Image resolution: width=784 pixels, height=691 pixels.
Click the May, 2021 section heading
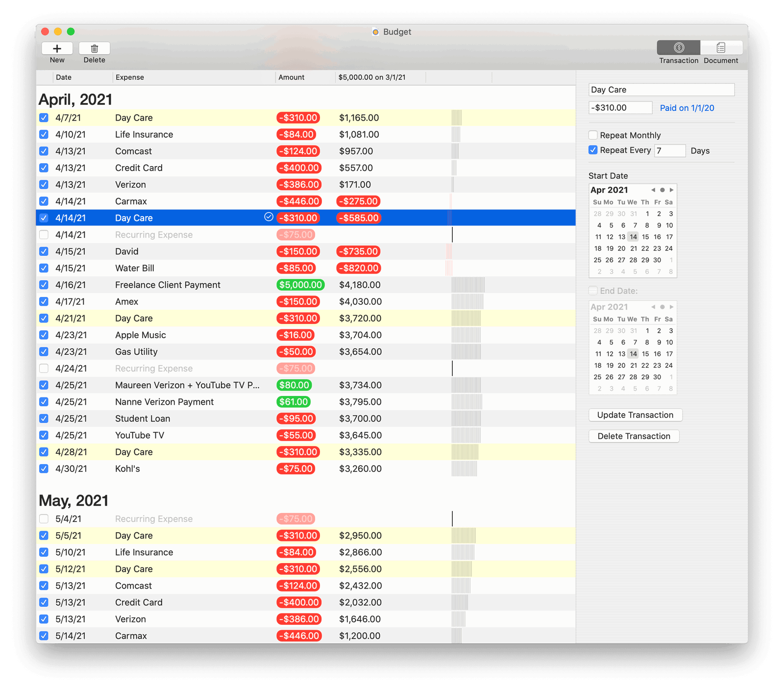tap(73, 500)
